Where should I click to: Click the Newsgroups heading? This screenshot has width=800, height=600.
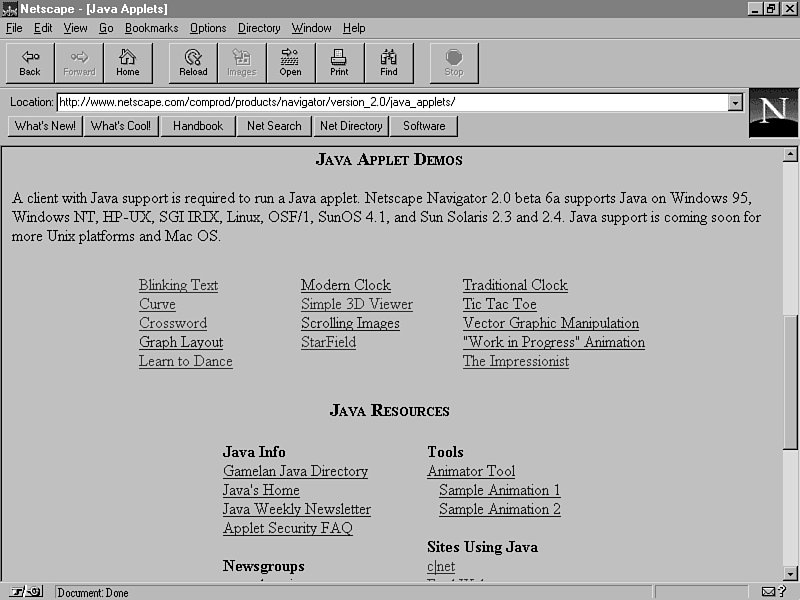pos(264,566)
